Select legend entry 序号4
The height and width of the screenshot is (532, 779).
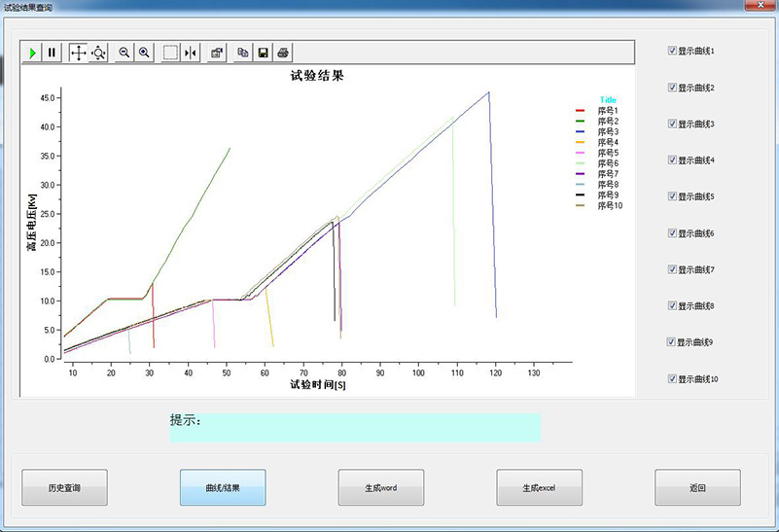coord(597,142)
